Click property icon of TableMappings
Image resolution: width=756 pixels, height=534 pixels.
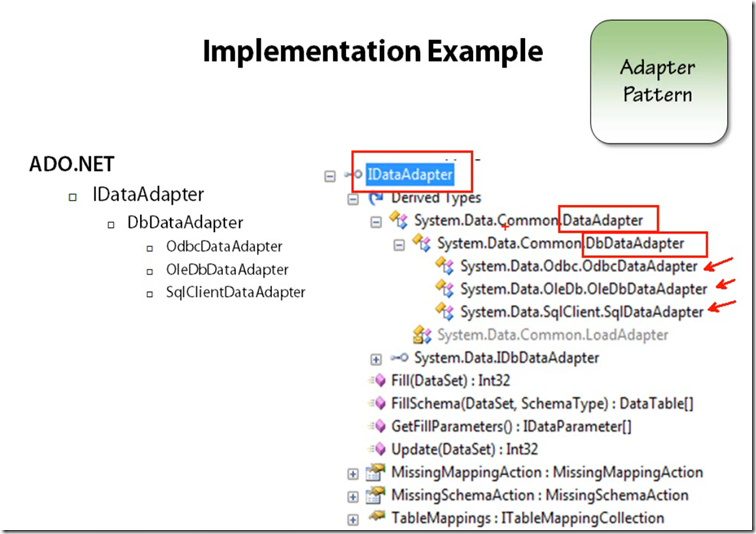pyautogui.click(x=377, y=517)
